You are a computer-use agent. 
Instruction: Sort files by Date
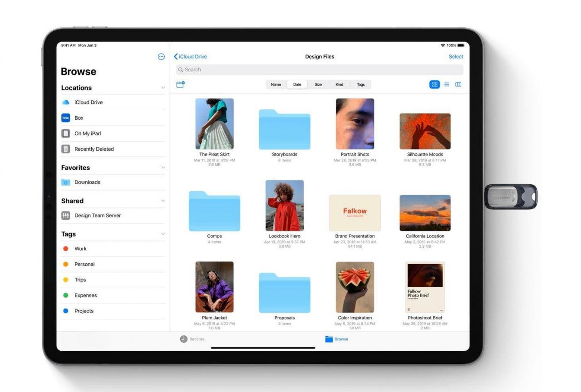297,84
